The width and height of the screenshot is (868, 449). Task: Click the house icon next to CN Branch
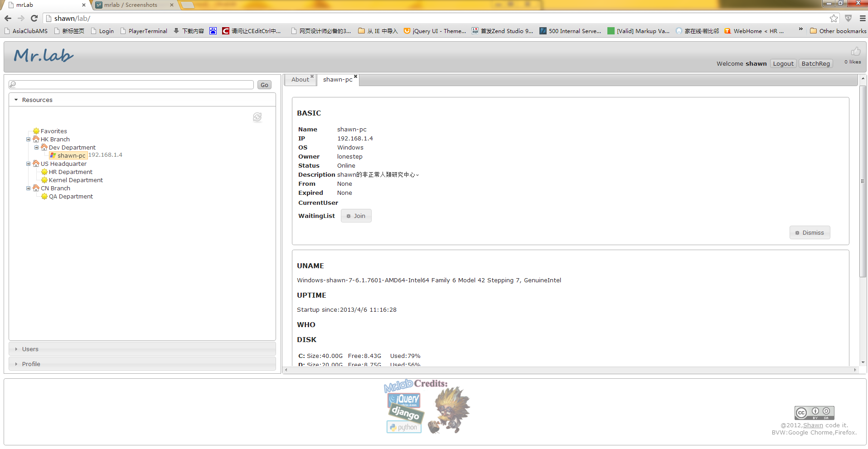(36, 188)
